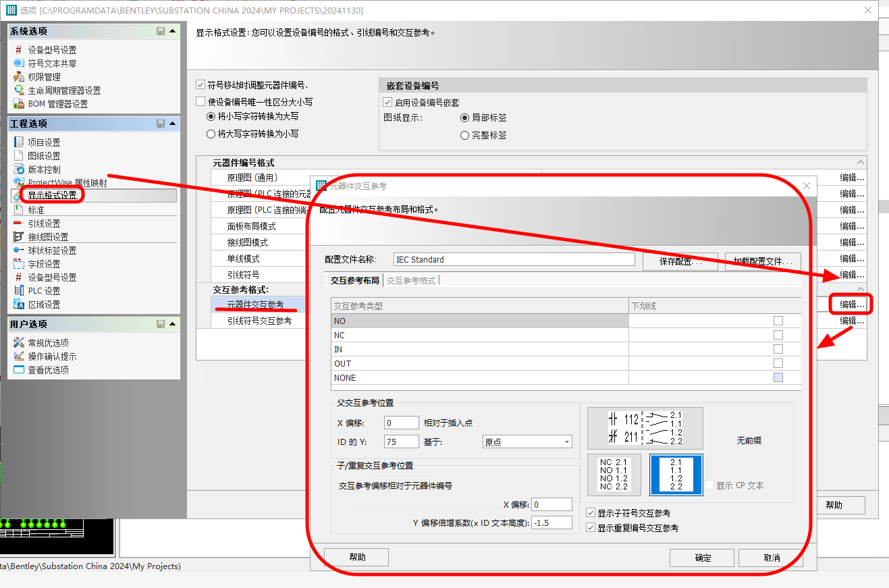The width and height of the screenshot is (889, 588).
Task: Click the 查看优选项 icon
Action: click(x=19, y=370)
